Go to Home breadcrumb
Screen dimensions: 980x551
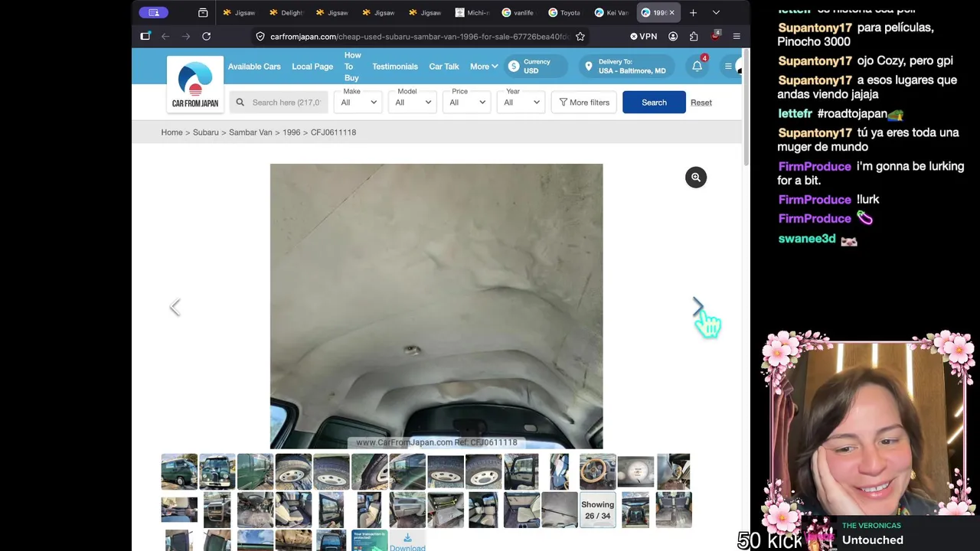171,132
